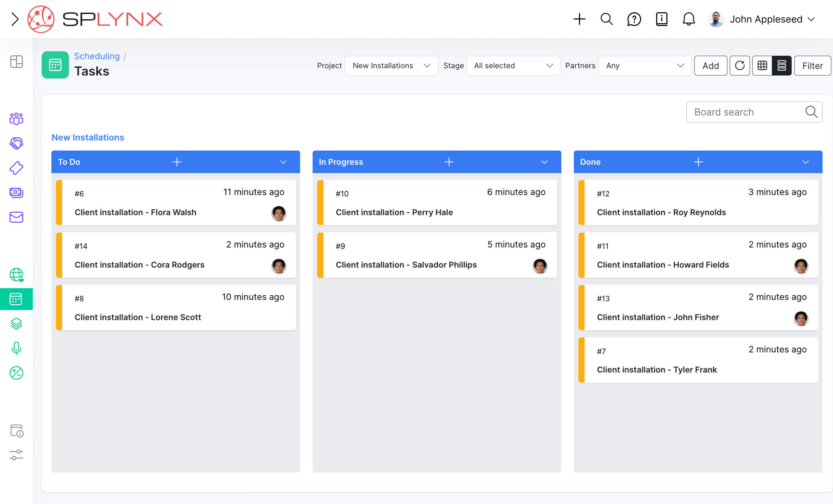Open the Tickets sidebar icon
833x504 pixels.
16,168
